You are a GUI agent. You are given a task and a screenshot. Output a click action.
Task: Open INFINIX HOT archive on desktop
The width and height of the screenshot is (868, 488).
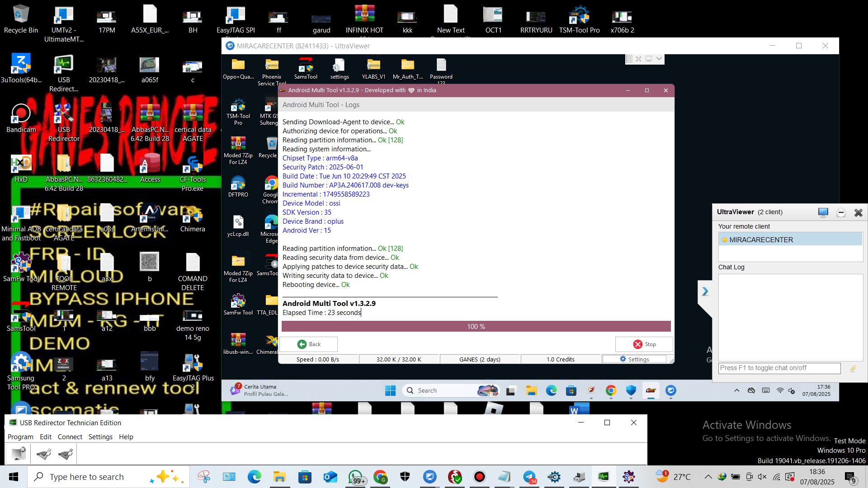364,19
